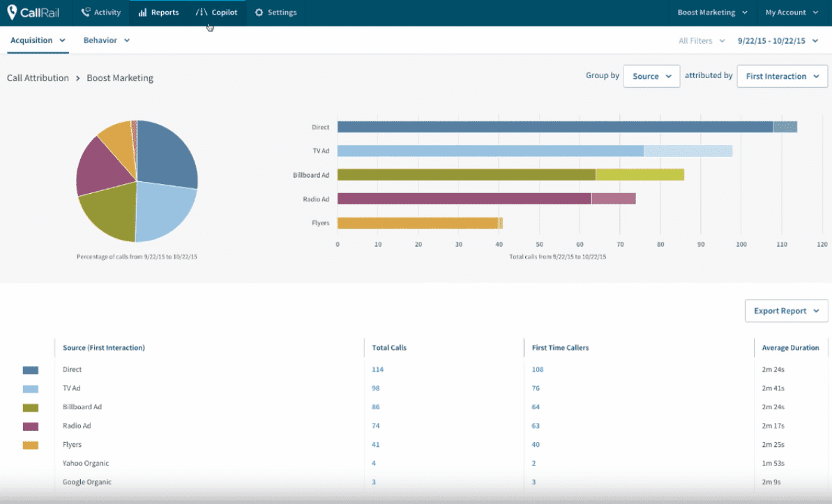Change Group by Source dropdown
Screen dimensions: 832x504
(x=651, y=77)
